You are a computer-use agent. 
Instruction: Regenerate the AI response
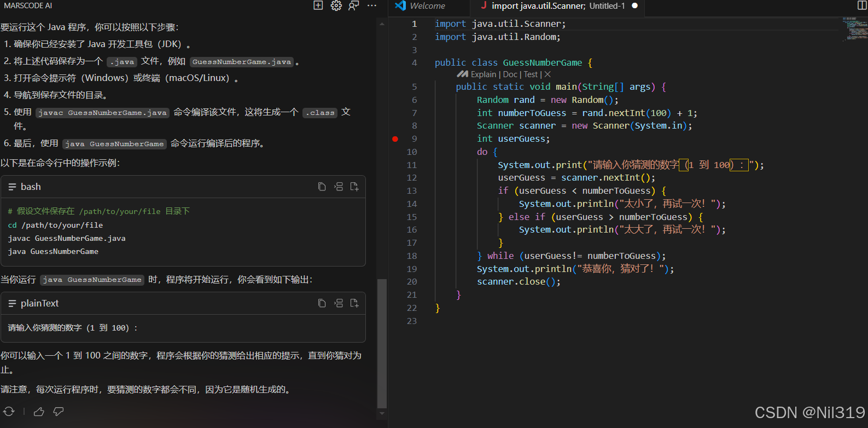click(9, 412)
